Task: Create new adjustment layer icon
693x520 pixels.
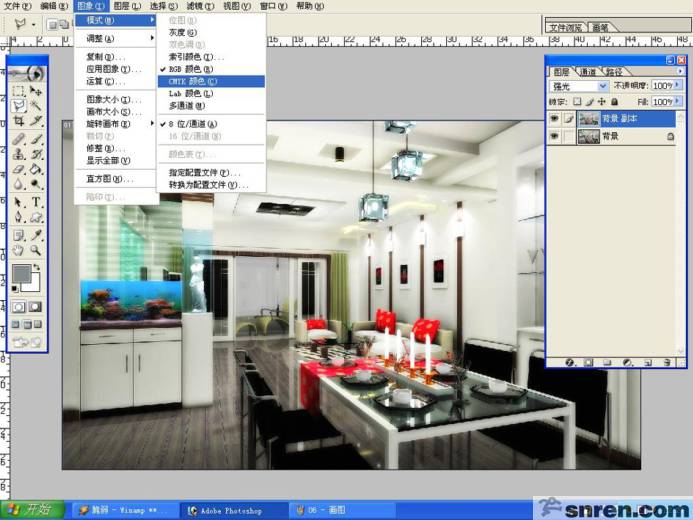Action: (x=627, y=363)
